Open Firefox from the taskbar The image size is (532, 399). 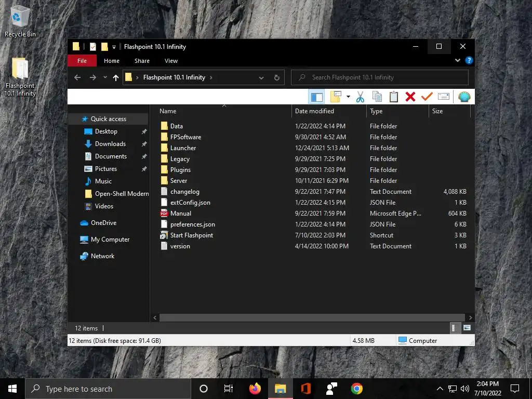(255, 389)
